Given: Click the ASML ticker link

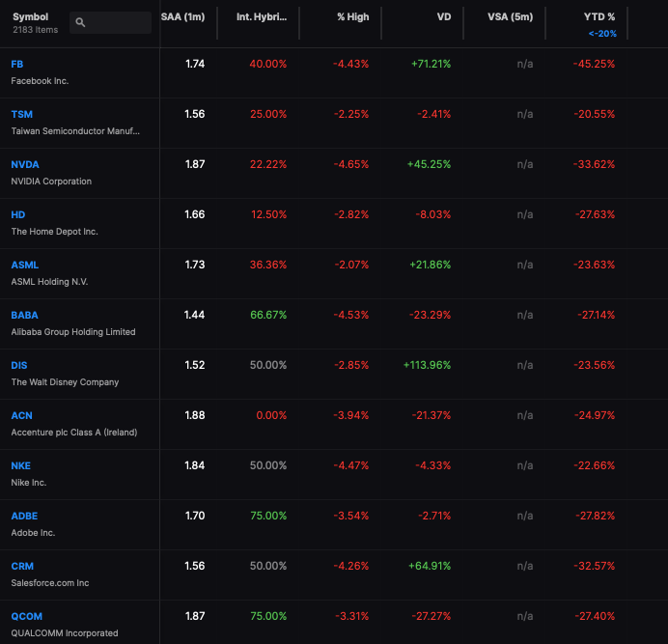Looking at the screenshot, I should [25, 266].
